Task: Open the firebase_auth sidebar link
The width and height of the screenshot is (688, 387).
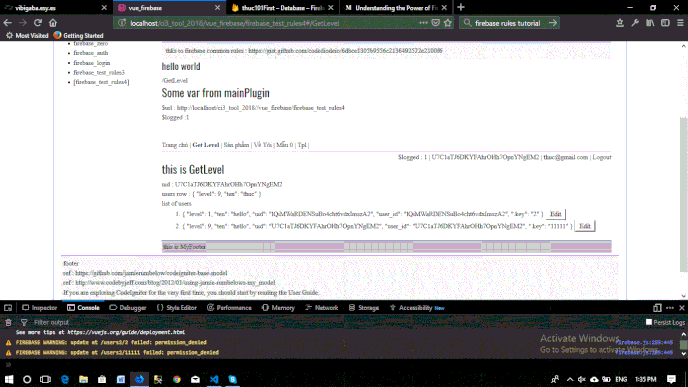Action: click(90, 53)
